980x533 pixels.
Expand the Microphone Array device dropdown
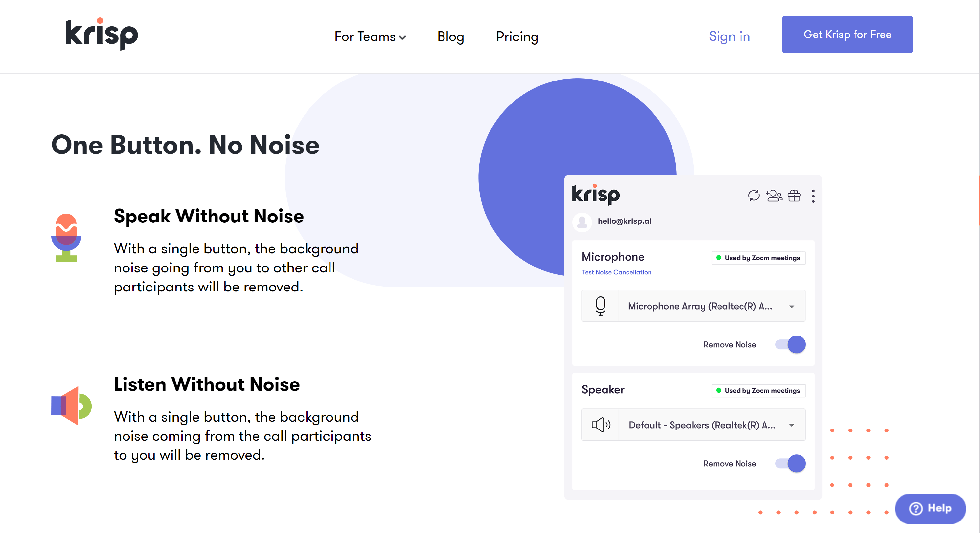(x=791, y=307)
